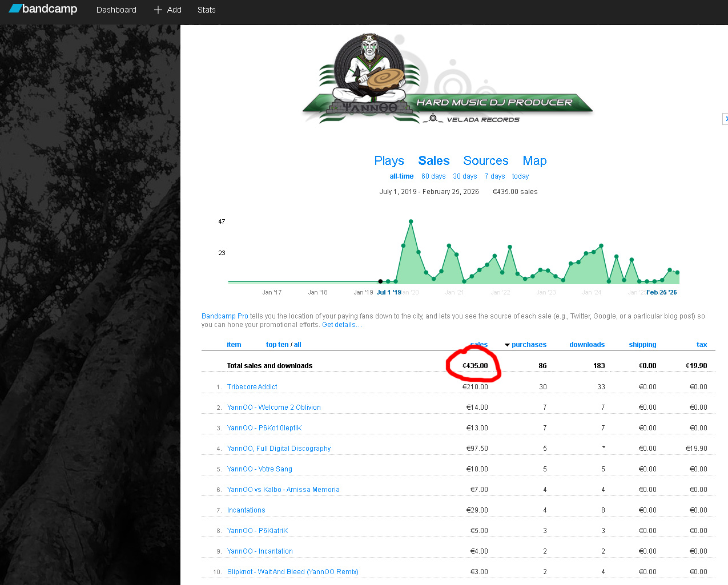
Task: Show all items in table list
Action: coord(297,345)
